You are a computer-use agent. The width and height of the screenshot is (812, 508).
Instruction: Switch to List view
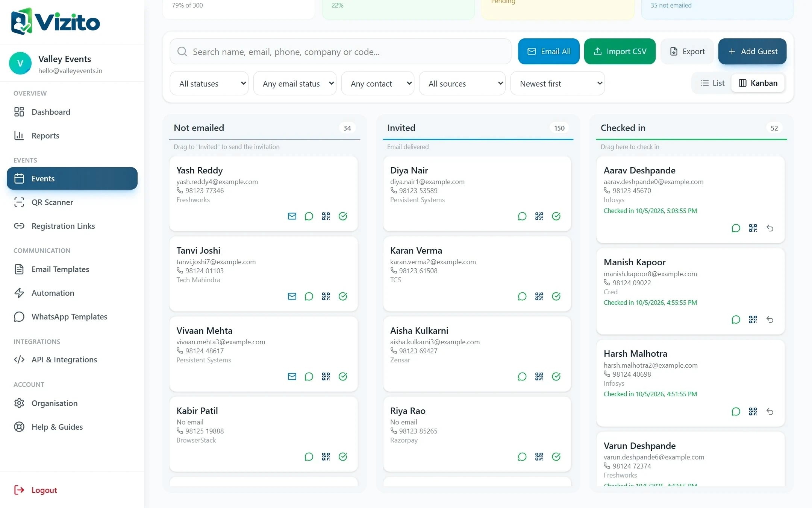(x=712, y=83)
